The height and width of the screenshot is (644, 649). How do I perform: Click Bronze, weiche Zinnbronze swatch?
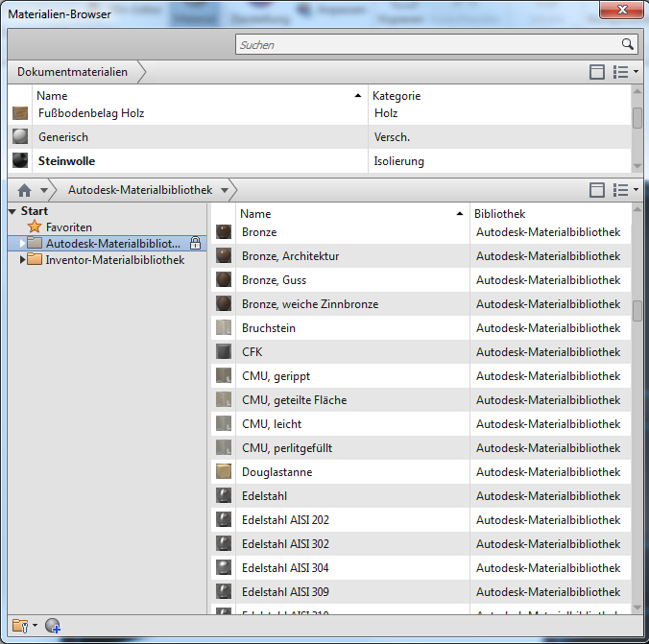pos(224,304)
